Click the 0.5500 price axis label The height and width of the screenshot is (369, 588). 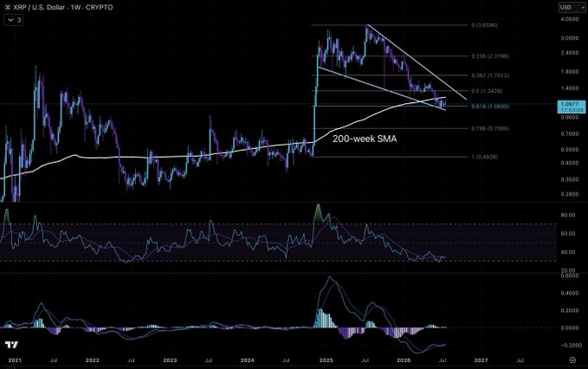[x=569, y=150]
